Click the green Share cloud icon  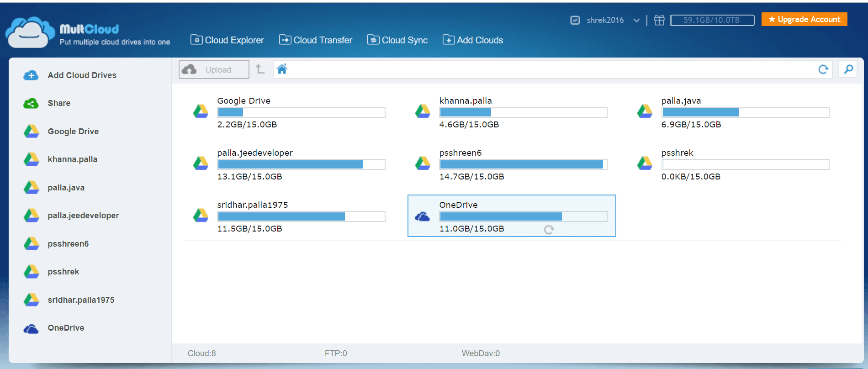(31, 103)
